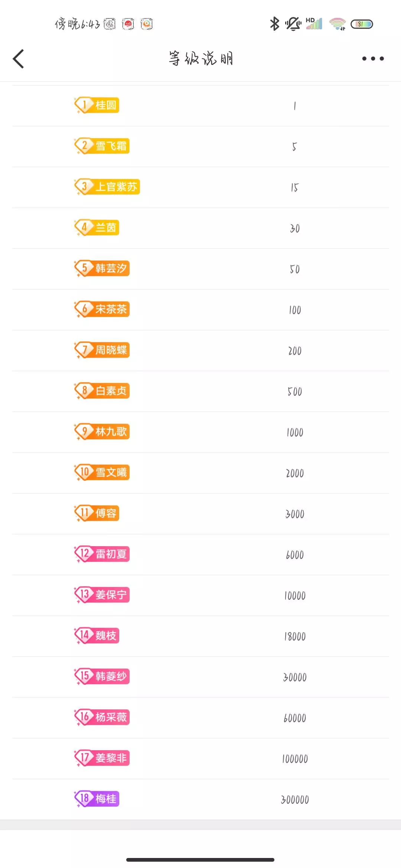Select the level 3 上官紫苏 badge
Screen dimensions: 401x868
tap(107, 187)
